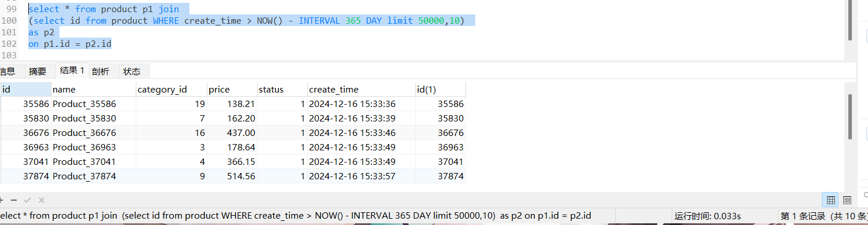Click id(1) column cell 37041
The width and height of the screenshot is (868, 225).
(x=440, y=161)
